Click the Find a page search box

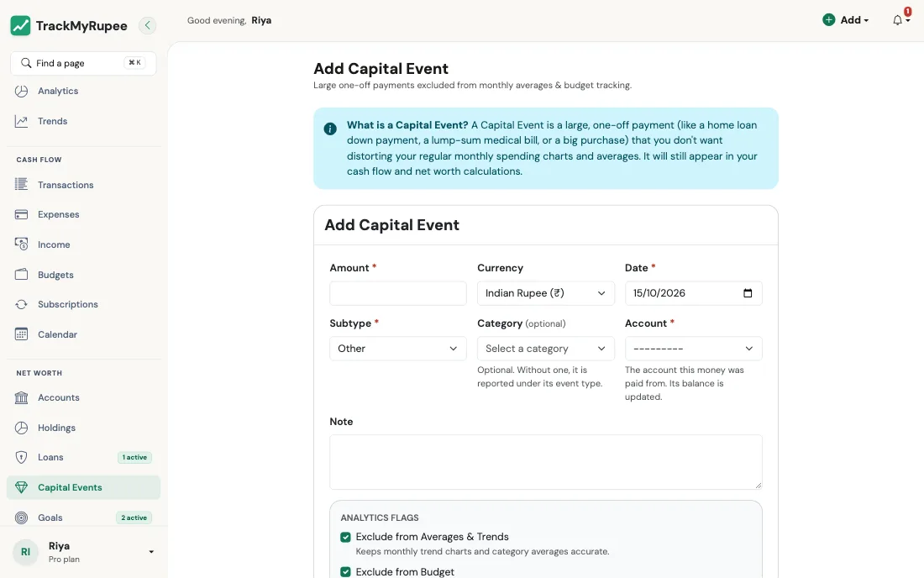point(83,63)
